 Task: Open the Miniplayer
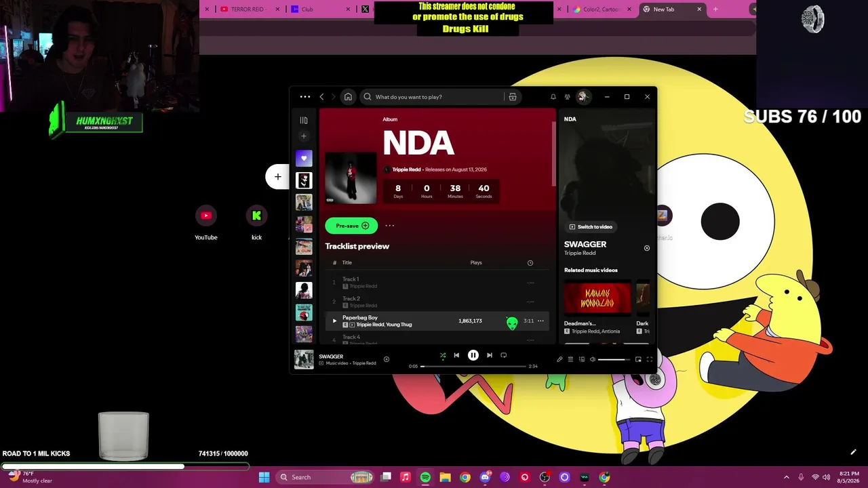[x=638, y=359]
